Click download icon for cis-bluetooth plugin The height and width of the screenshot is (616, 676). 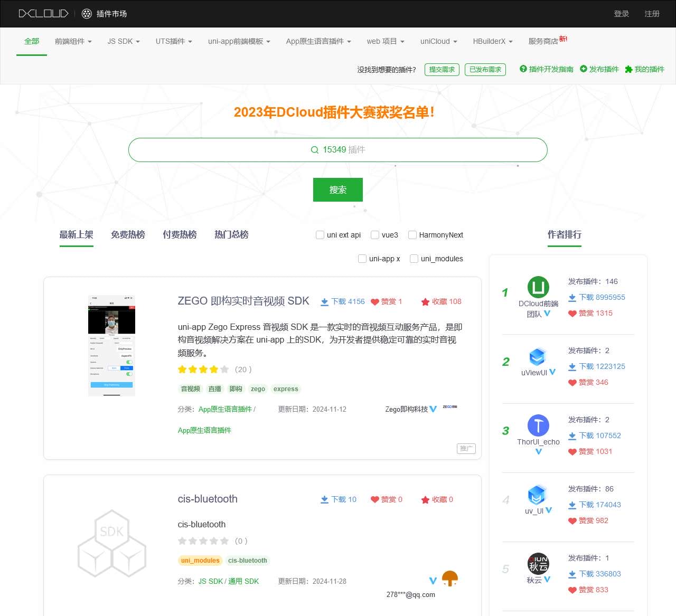324,500
